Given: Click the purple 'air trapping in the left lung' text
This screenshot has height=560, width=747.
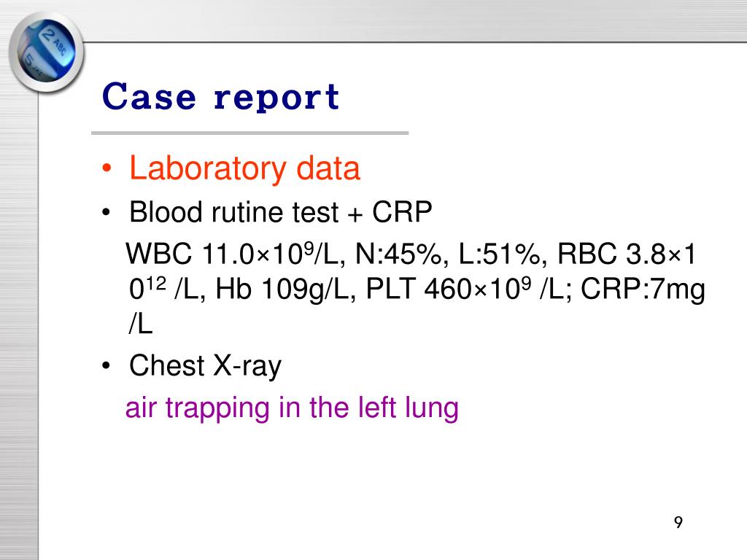Looking at the screenshot, I should tap(292, 408).
